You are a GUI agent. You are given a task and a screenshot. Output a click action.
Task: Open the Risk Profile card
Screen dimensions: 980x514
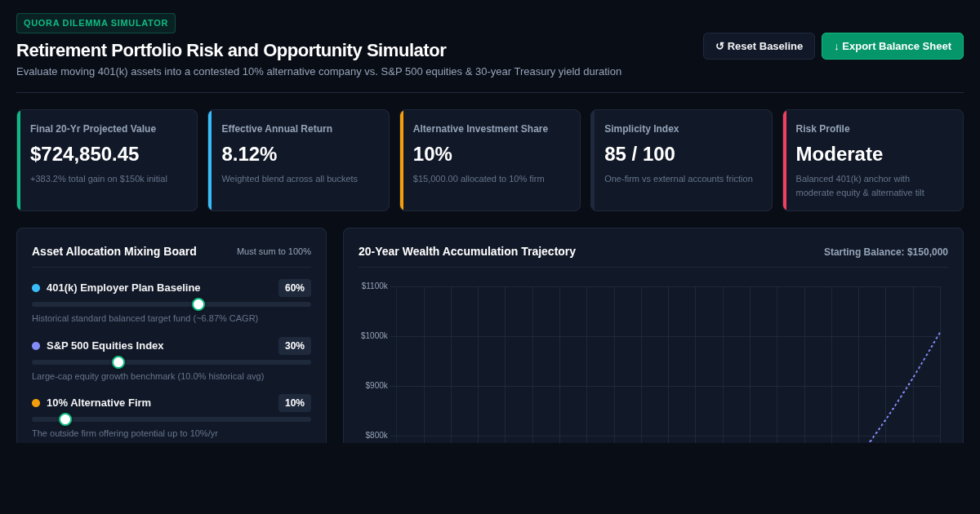(873, 161)
